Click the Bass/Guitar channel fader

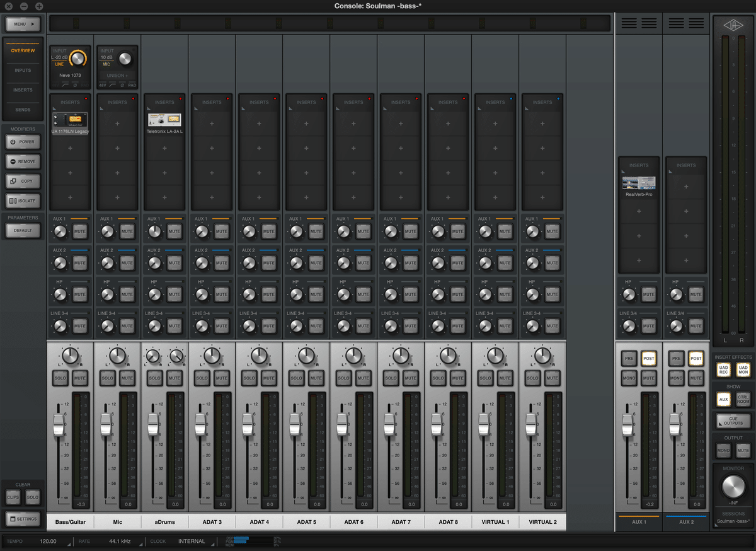click(x=59, y=425)
